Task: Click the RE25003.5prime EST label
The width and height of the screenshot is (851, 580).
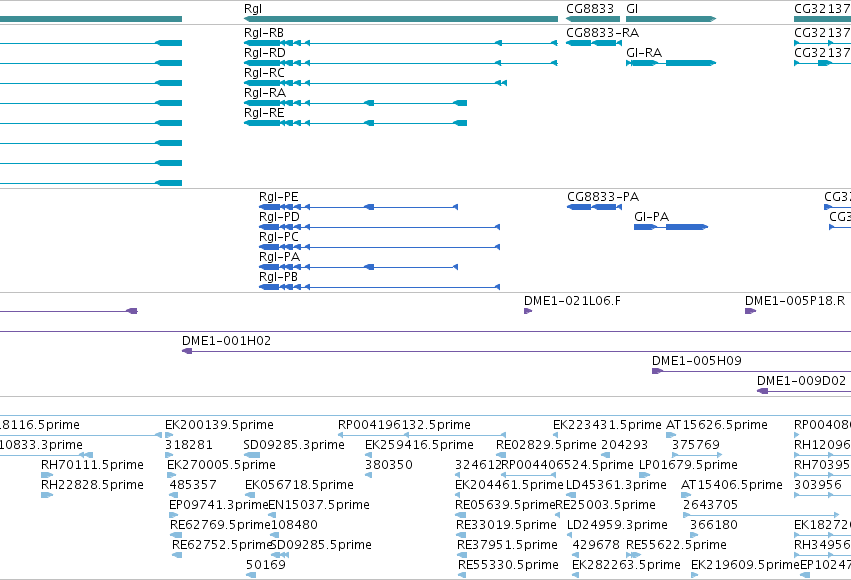Action: (x=605, y=505)
